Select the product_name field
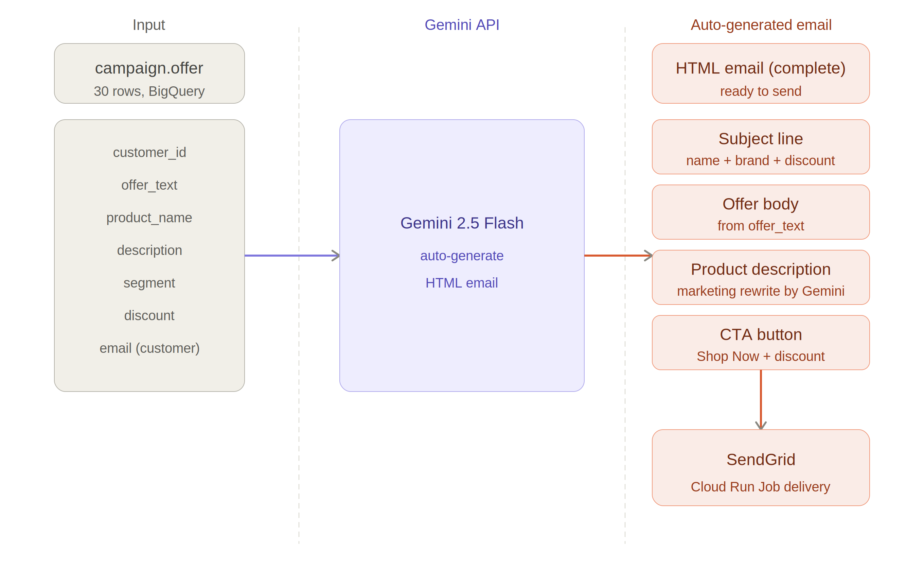The height and width of the screenshot is (571, 924). [x=149, y=218]
